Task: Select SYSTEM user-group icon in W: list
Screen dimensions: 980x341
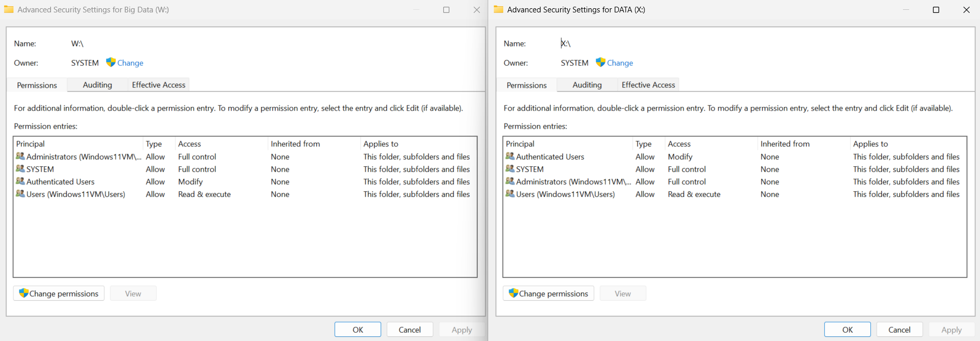Action: coord(20,168)
